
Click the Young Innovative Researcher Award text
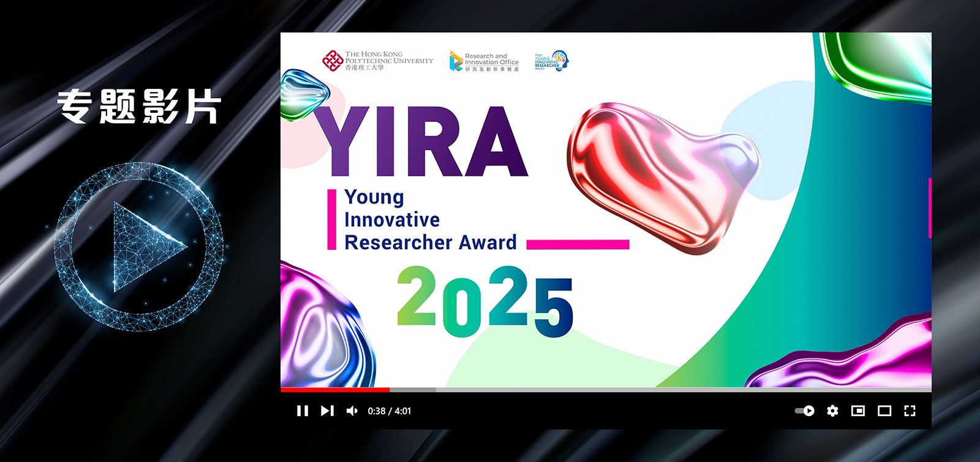430,220
